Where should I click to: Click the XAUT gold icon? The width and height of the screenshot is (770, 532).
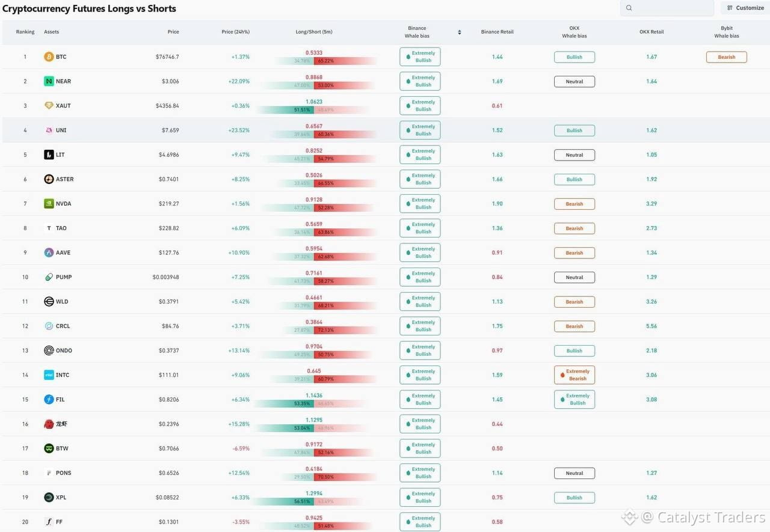[x=49, y=106]
